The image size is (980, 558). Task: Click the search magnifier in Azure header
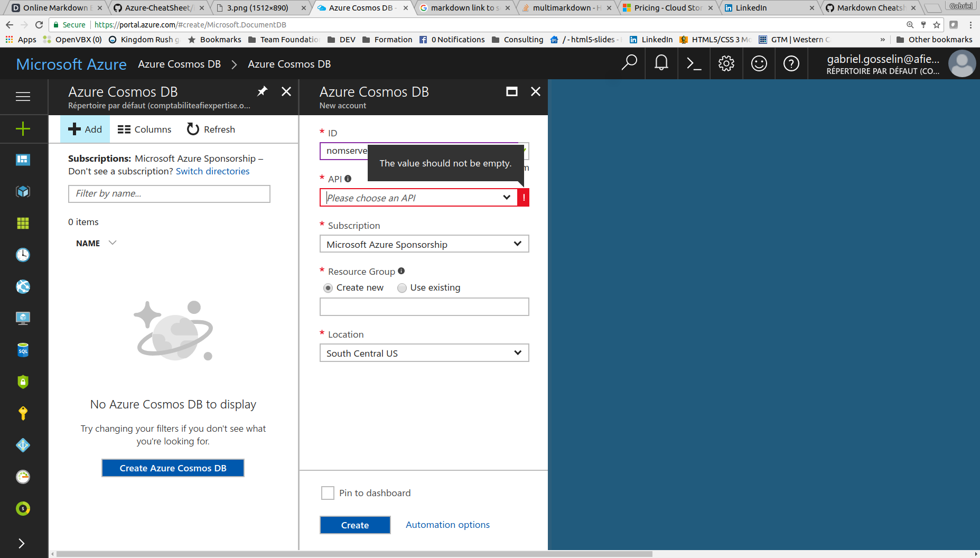629,63
